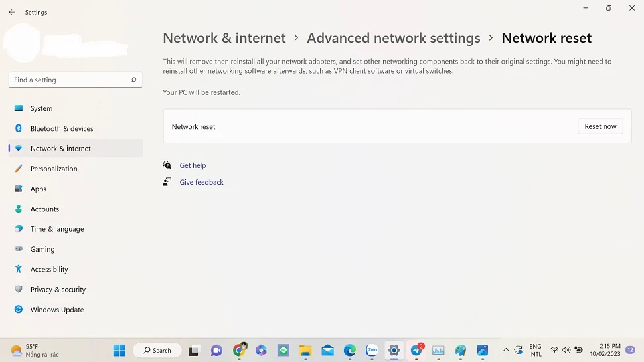Viewport: 644px width, 362px height.
Task: Open Windows Update settings
Action: pyautogui.click(x=57, y=310)
